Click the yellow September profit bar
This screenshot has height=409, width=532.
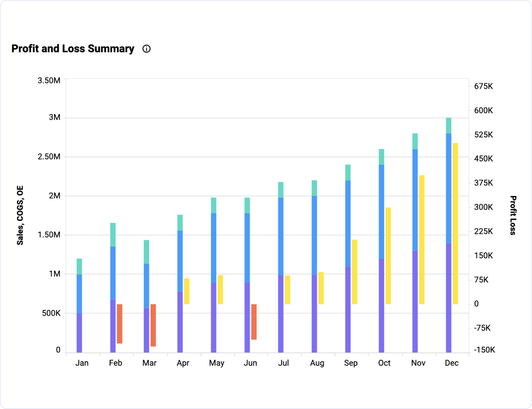tap(354, 272)
